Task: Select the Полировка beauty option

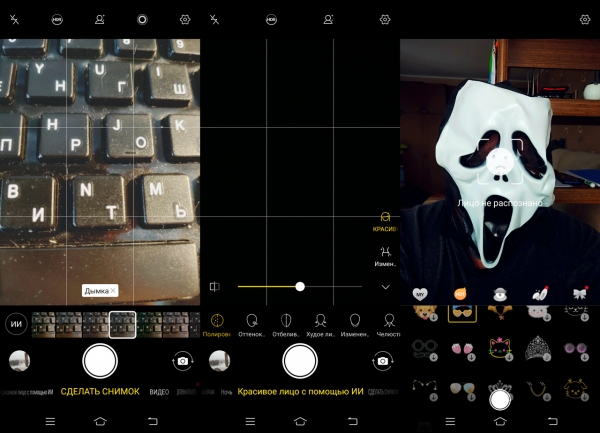Action: pos(217,326)
